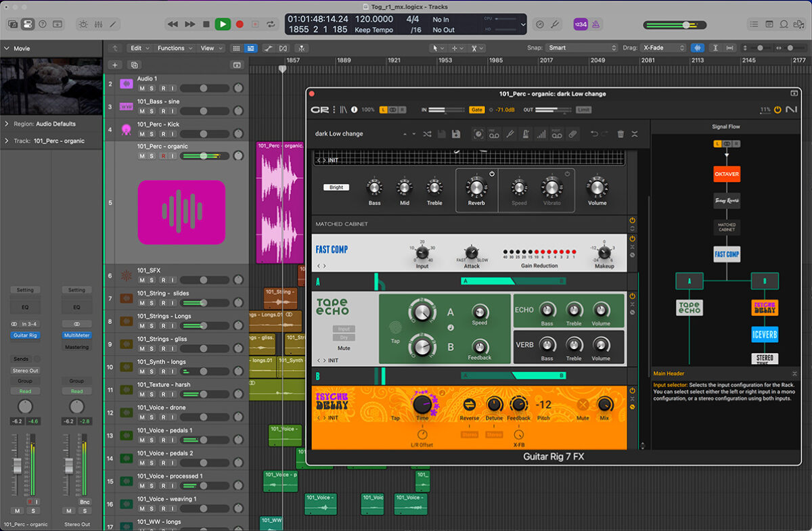Click the Bnc button on Stereo Out strip
Screen dimensions: 812x531
click(85, 503)
